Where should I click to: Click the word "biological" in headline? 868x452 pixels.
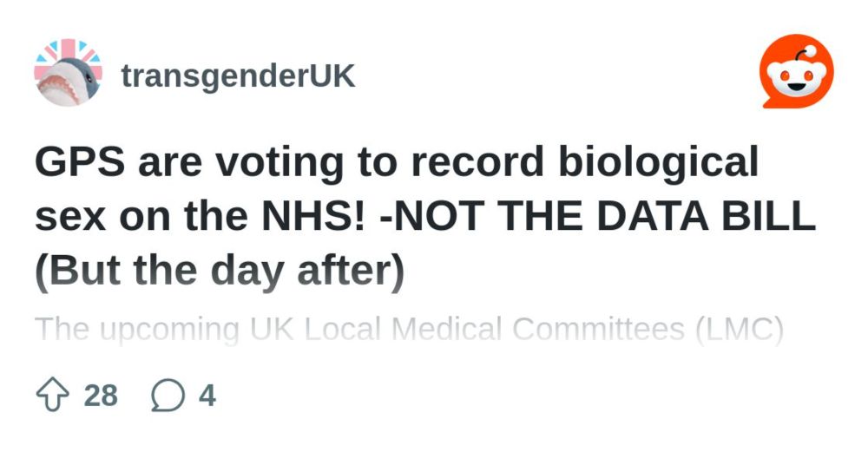pos(658,162)
